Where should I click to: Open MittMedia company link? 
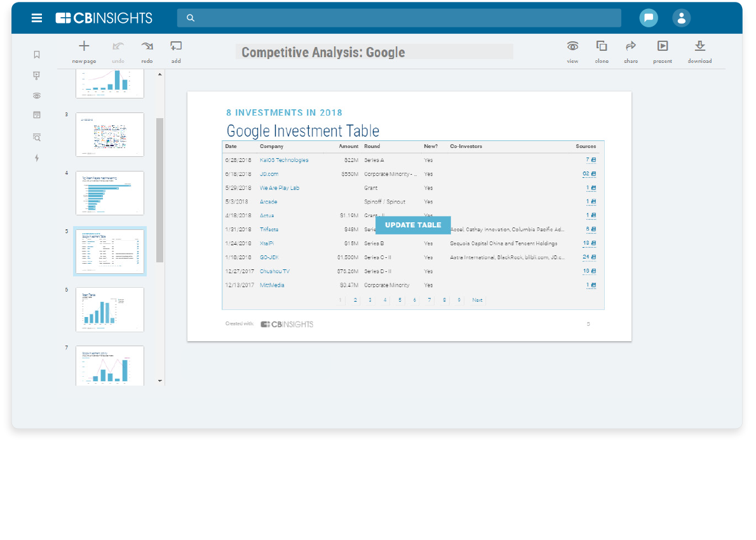pyautogui.click(x=272, y=285)
